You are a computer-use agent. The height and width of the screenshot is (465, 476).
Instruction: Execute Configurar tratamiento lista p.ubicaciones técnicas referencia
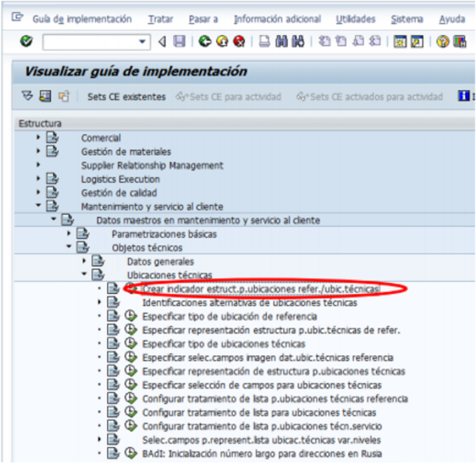[131, 398]
